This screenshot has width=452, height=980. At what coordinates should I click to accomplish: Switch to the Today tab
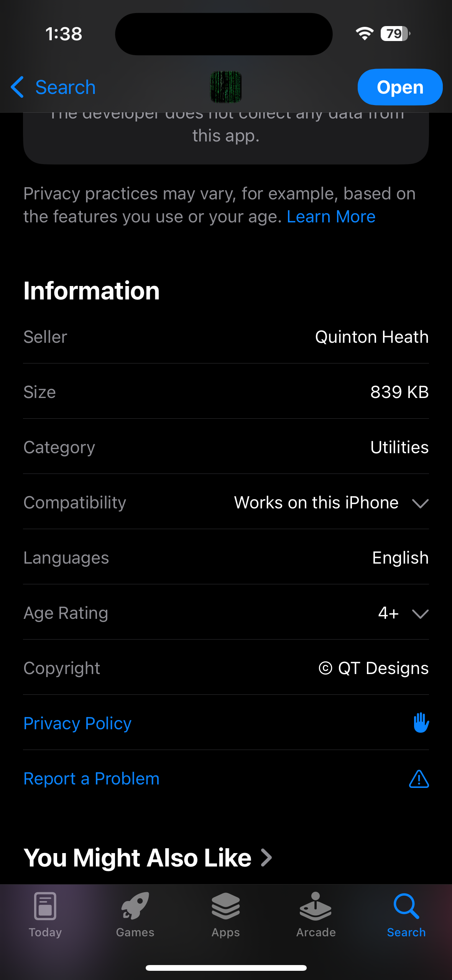click(x=45, y=915)
